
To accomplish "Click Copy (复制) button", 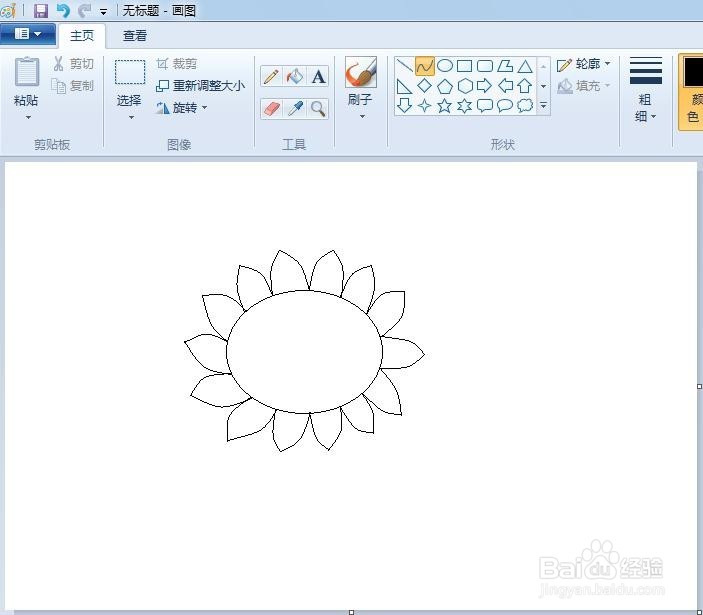I will click(73, 86).
